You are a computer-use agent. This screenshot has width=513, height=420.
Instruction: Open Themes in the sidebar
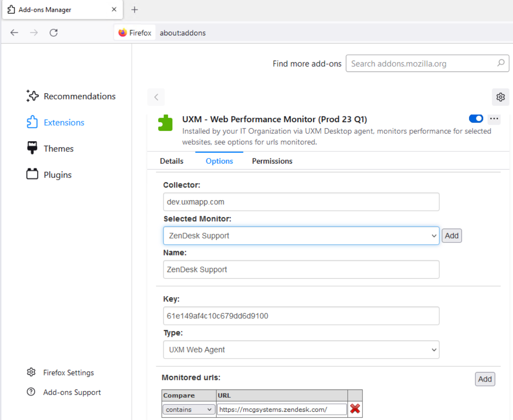tap(58, 149)
